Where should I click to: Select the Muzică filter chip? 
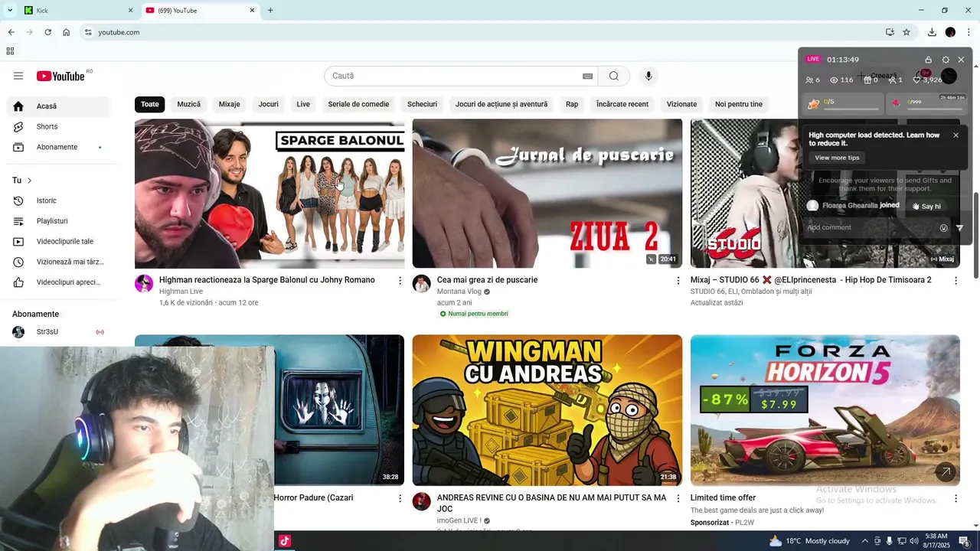pos(189,104)
